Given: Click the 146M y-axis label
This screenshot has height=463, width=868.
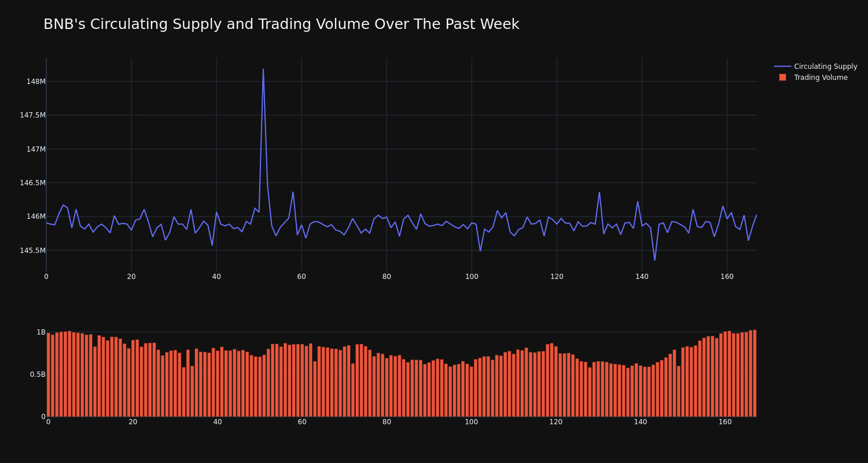Looking at the screenshot, I should (x=36, y=216).
